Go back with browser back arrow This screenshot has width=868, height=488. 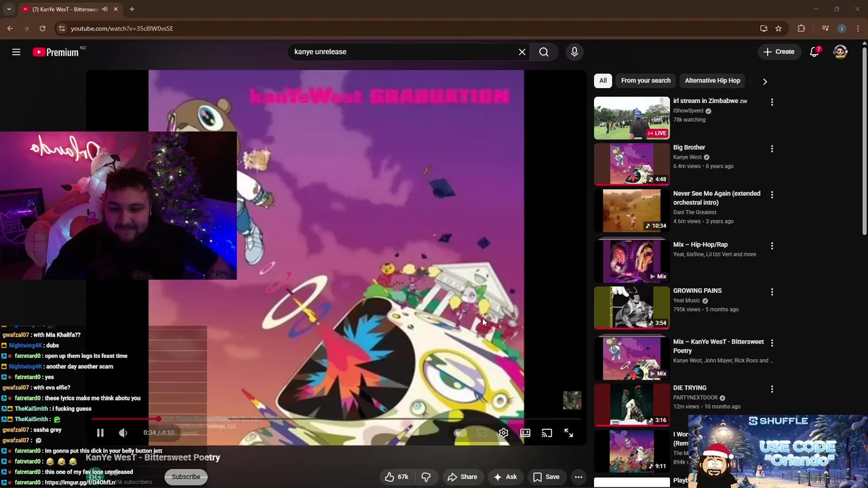[9, 28]
